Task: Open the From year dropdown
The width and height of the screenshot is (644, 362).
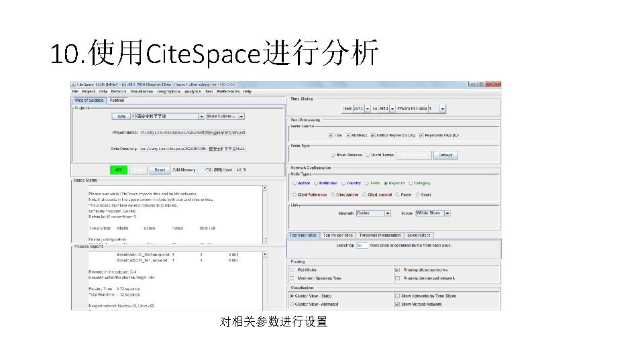Action: (368, 109)
